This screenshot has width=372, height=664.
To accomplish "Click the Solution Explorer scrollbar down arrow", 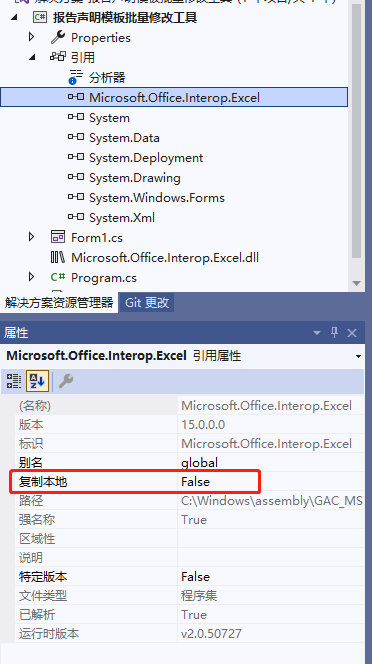I will click(356, 283).
